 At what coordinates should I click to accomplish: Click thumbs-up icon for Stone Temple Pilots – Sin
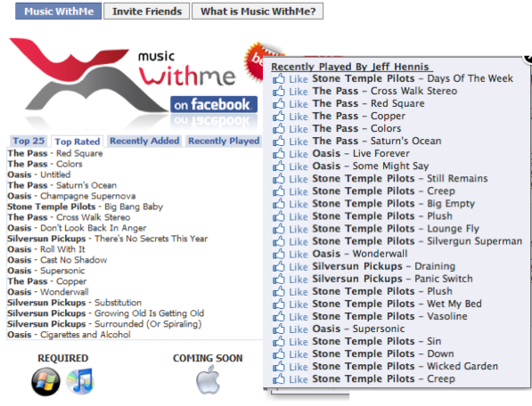(279, 342)
